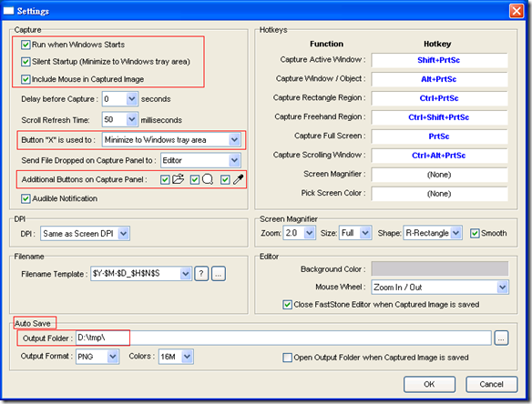Click the 'Function' column header text
The image size is (532, 404).
click(326, 44)
